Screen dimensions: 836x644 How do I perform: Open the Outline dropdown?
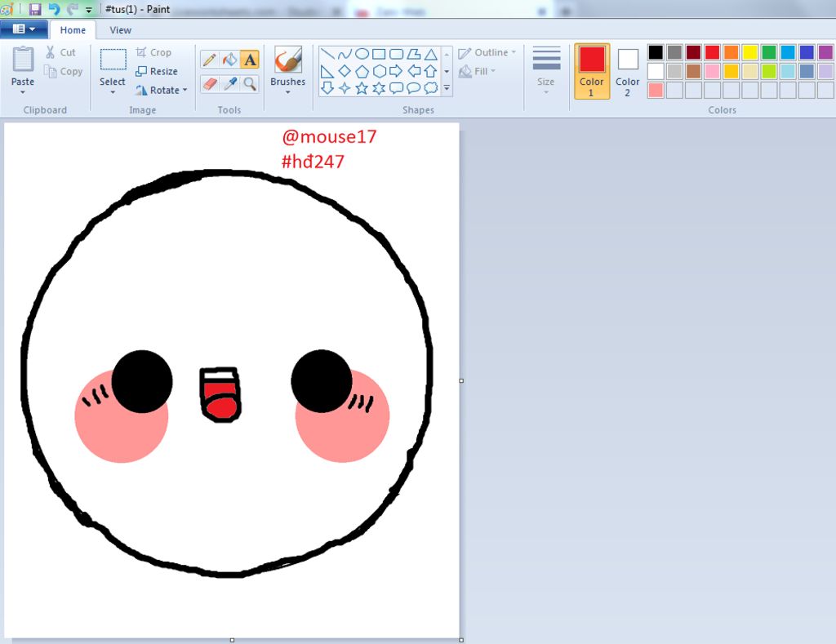point(487,52)
